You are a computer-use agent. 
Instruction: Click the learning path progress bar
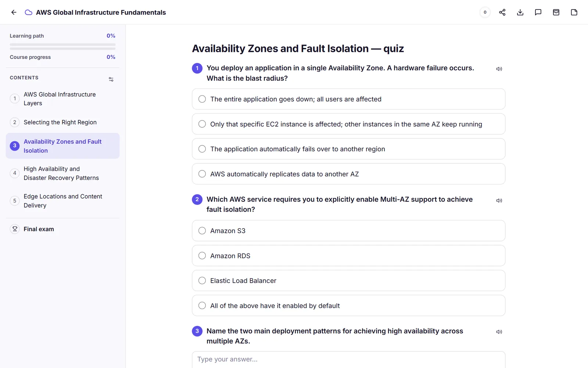coord(62,45)
